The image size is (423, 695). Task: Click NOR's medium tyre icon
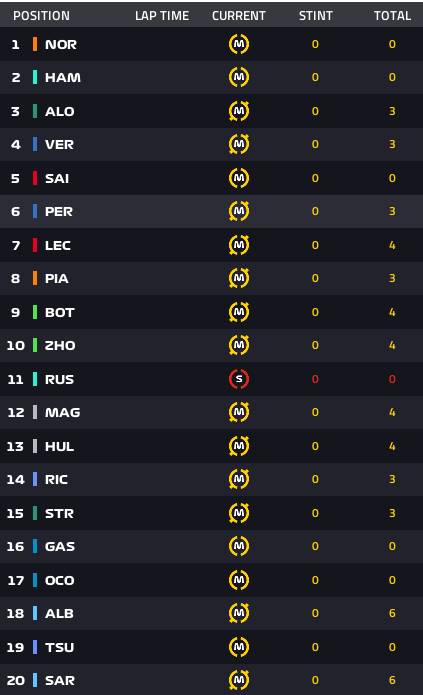click(x=239, y=44)
